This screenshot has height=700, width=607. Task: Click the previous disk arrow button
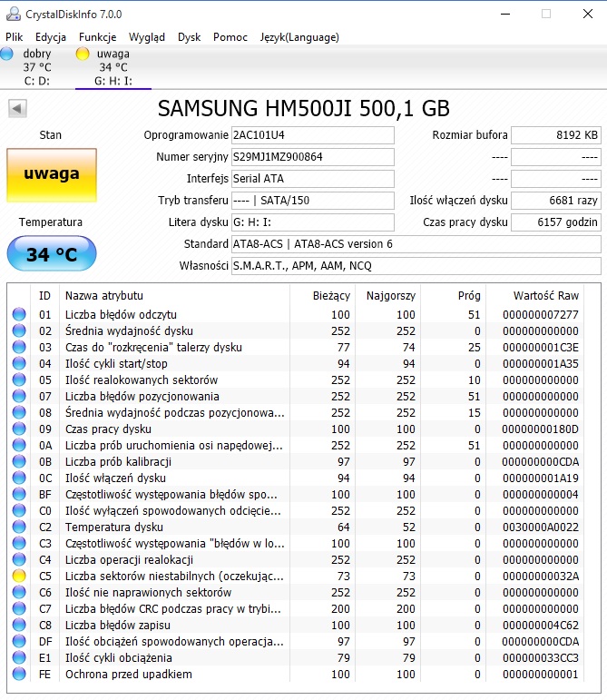coord(17,108)
